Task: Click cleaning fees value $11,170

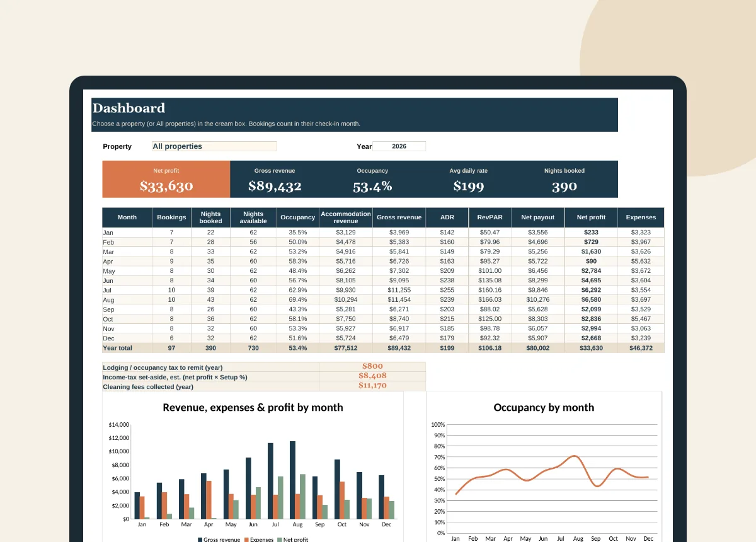Action: click(x=372, y=385)
